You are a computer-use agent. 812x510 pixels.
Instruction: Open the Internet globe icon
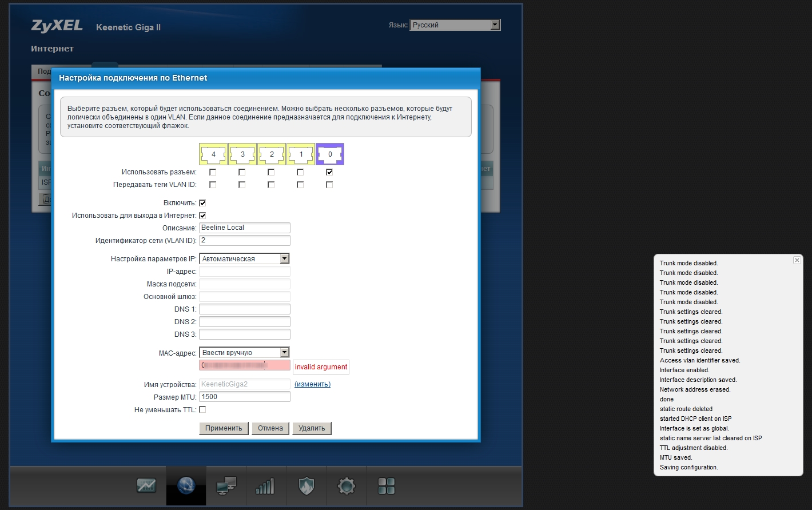point(186,486)
